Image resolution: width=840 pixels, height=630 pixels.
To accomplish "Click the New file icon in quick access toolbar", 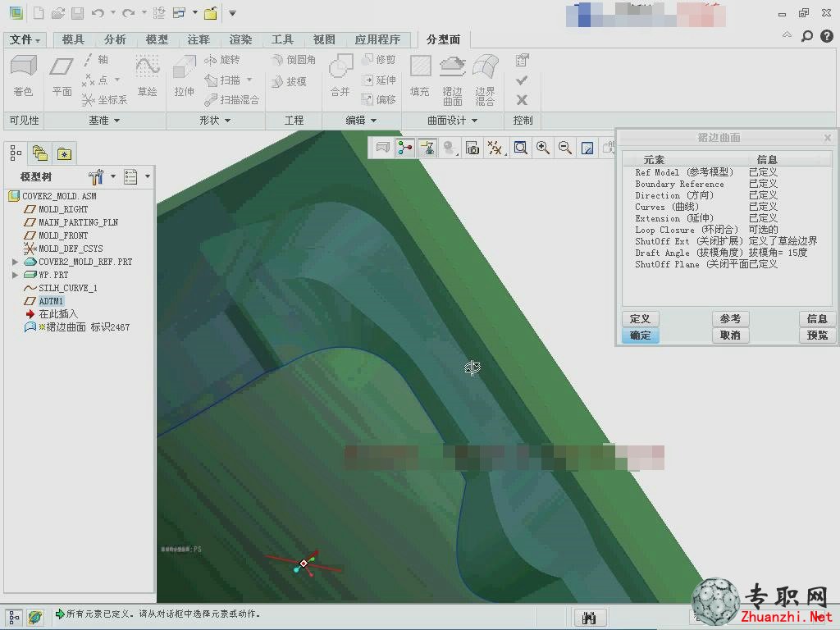I will 39,13.
